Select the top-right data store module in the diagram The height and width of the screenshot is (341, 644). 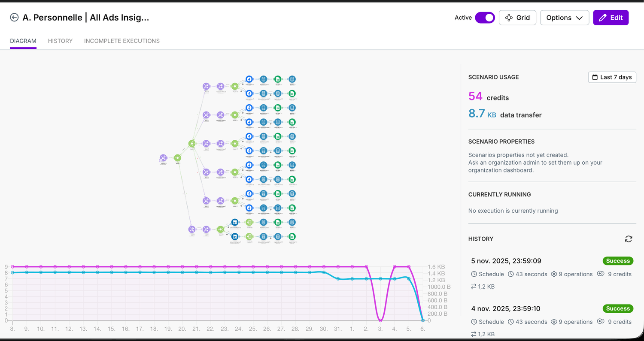(x=292, y=79)
